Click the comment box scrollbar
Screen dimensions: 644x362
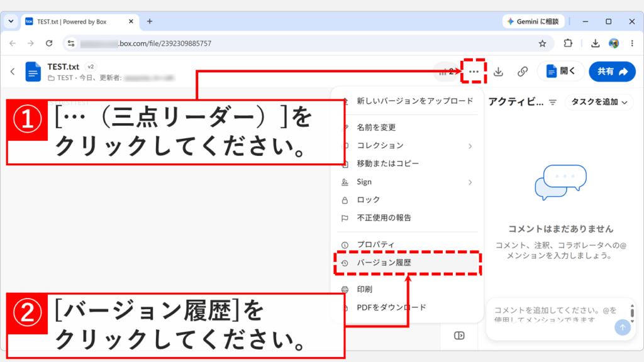coord(632,313)
